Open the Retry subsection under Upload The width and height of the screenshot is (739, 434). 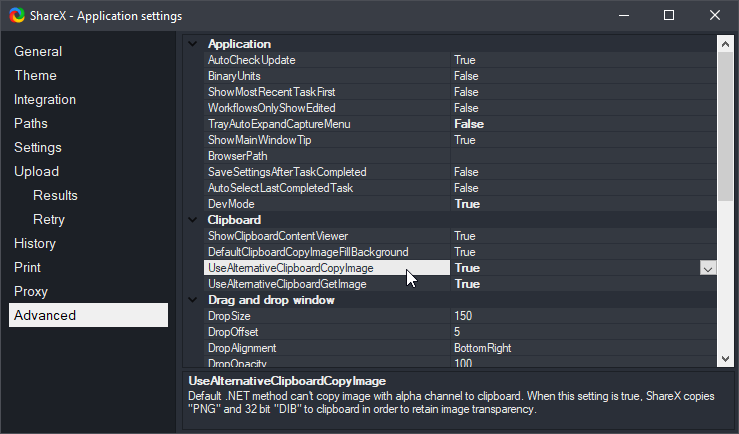49,220
